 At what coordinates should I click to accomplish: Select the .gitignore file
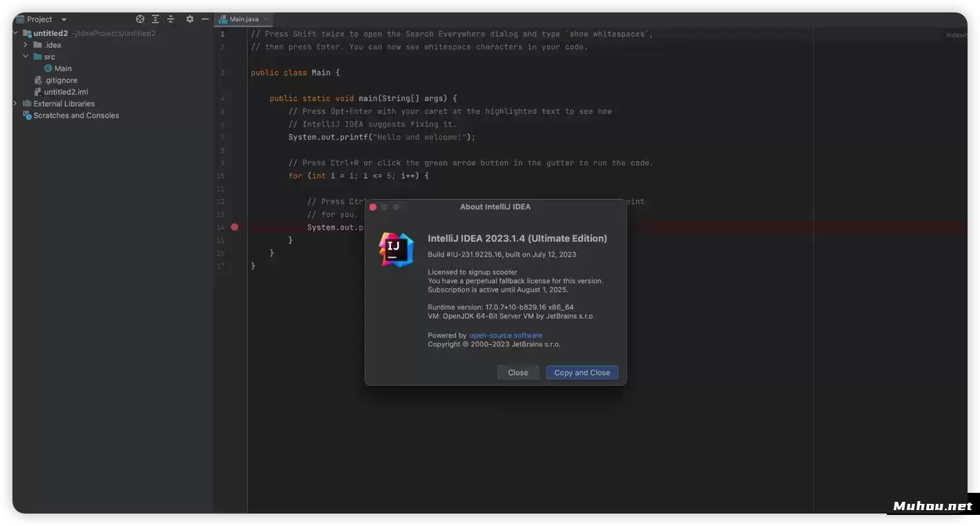[60, 80]
